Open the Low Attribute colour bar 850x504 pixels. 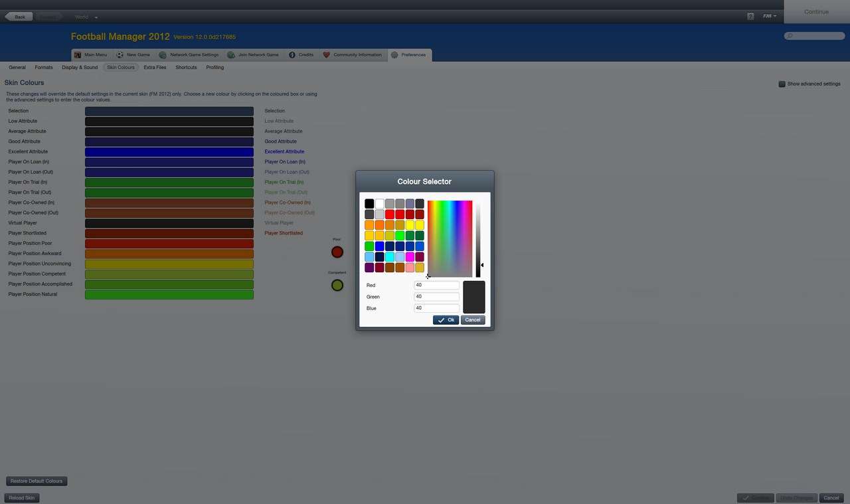click(x=169, y=122)
